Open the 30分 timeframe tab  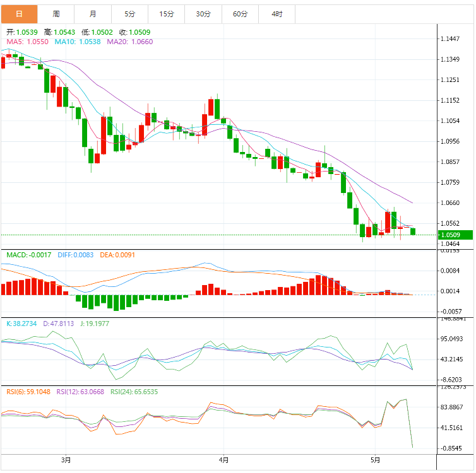click(x=203, y=14)
